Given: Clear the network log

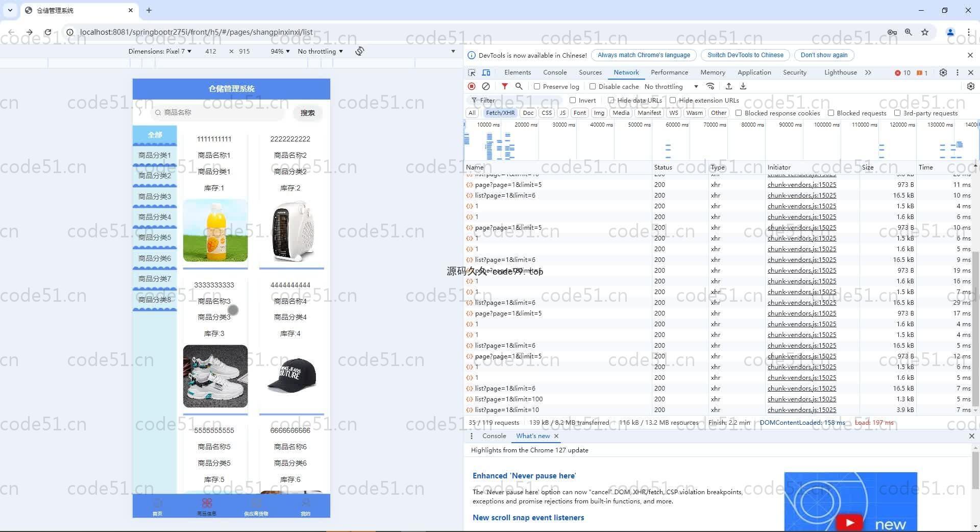Looking at the screenshot, I should pos(486,86).
